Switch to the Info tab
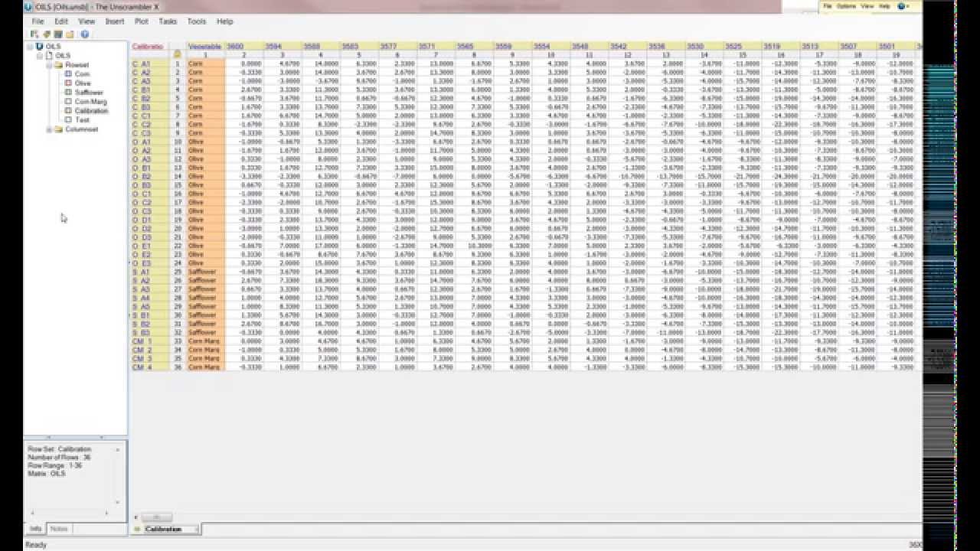The width and height of the screenshot is (980, 551). 35,529
